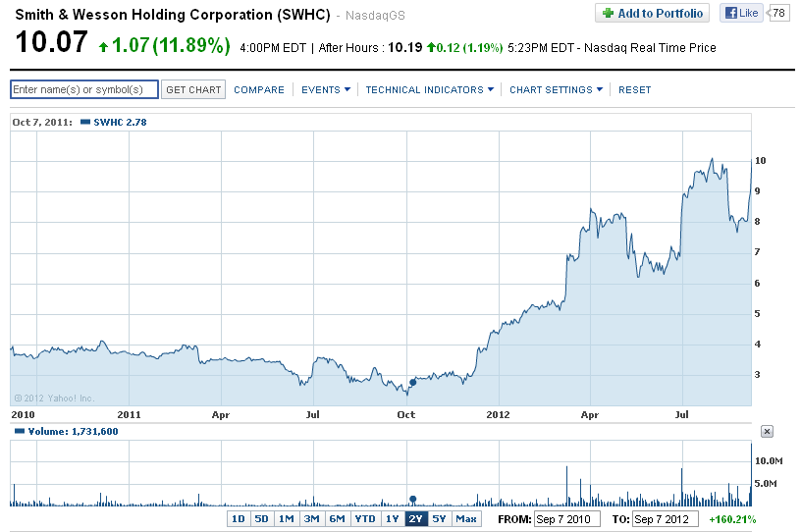Click the 10.0M volume axis label
This screenshot has height=532, width=801.
coord(769,461)
